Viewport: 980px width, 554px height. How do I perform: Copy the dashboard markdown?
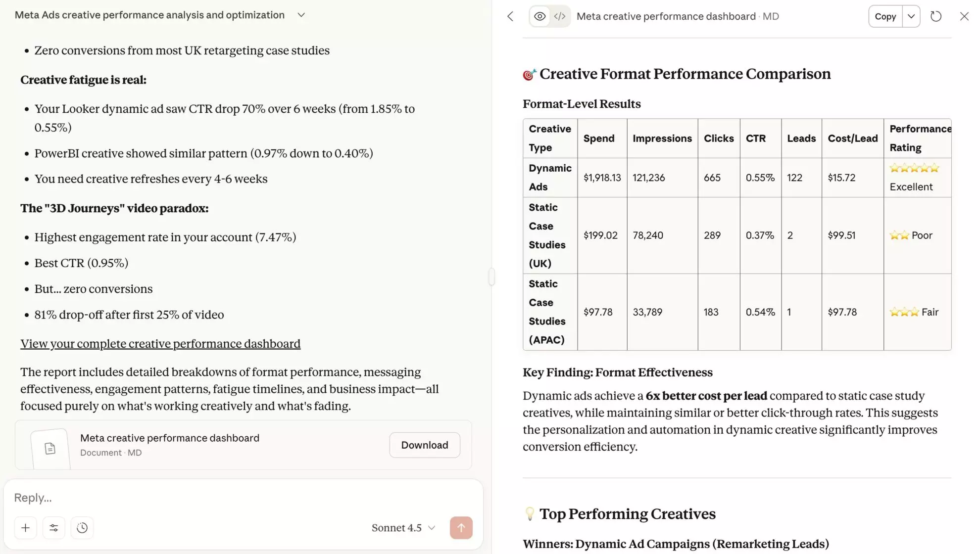tap(884, 16)
